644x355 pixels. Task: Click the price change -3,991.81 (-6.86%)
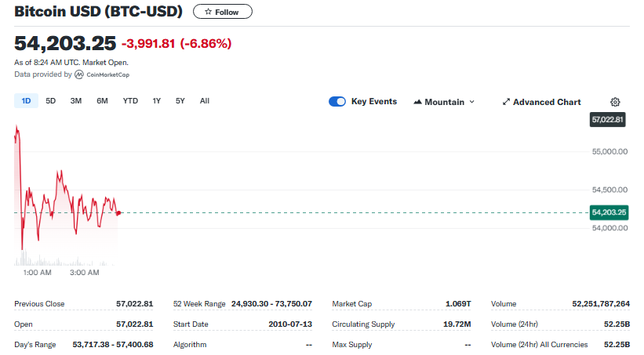pyautogui.click(x=176, y=44)
